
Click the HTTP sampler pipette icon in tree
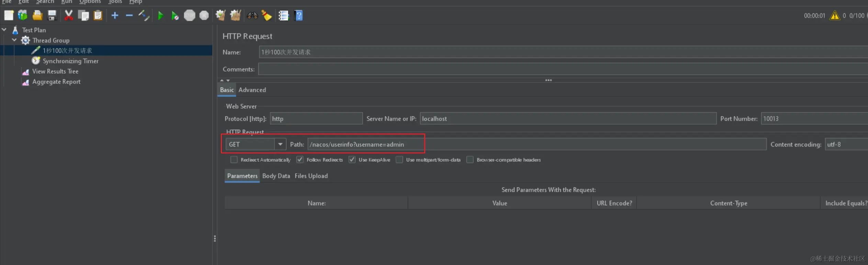36,50
